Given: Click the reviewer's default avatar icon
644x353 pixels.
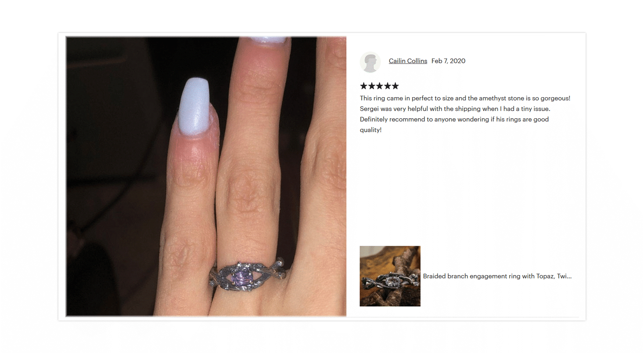Looking at the screenshot, I should point(370,62).
